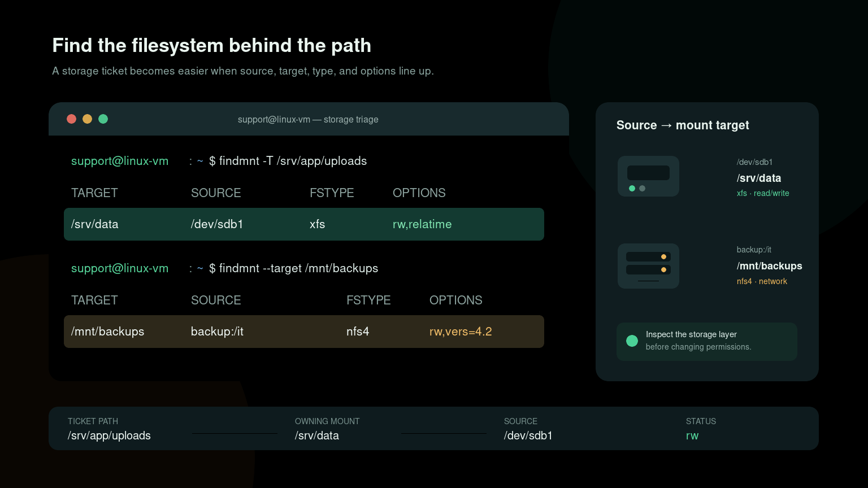Click the FSTYPE header of the second table

pos(368,300)
